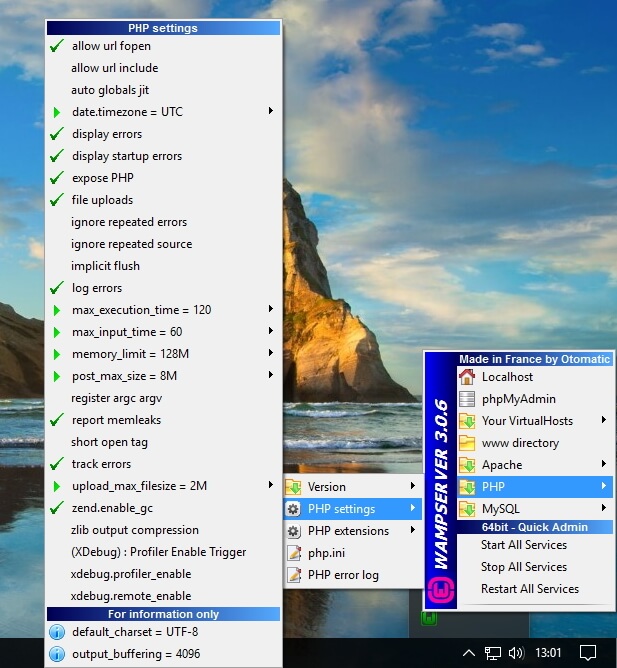Screen dimensions: 617x668
Task: Click Stop All Services
Action: [523, 567]
